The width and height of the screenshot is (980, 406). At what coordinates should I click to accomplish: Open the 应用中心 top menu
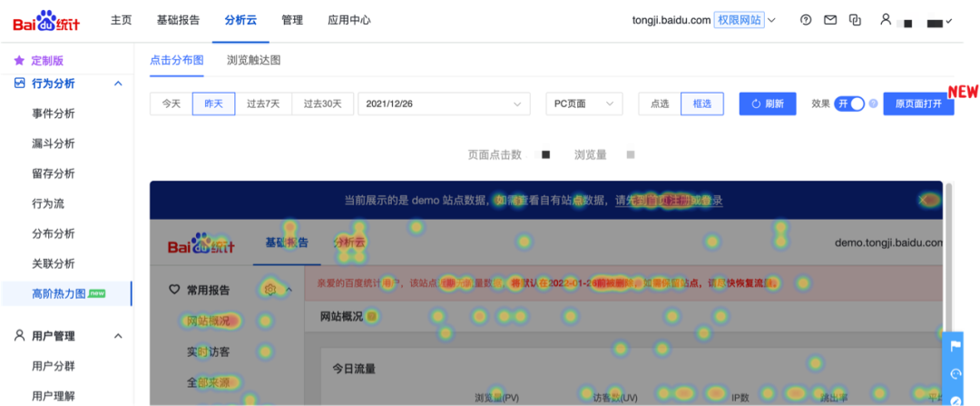point(348,20)
